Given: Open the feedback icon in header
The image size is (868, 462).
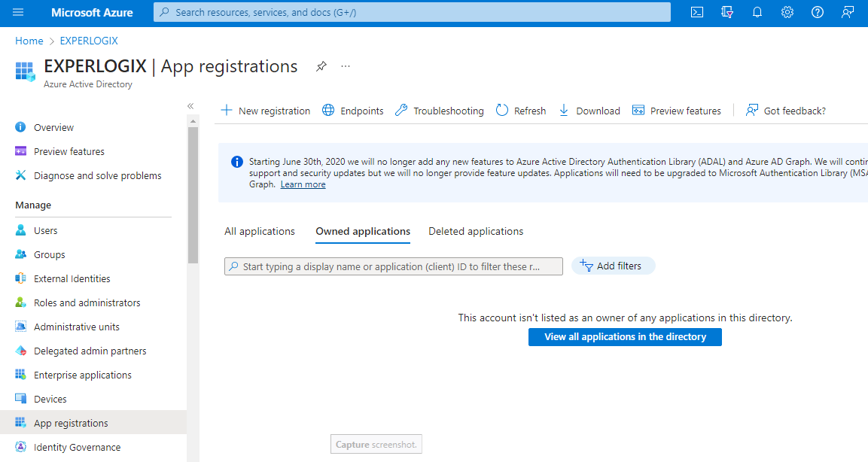Looking at the screenshot, I should 848,12.
